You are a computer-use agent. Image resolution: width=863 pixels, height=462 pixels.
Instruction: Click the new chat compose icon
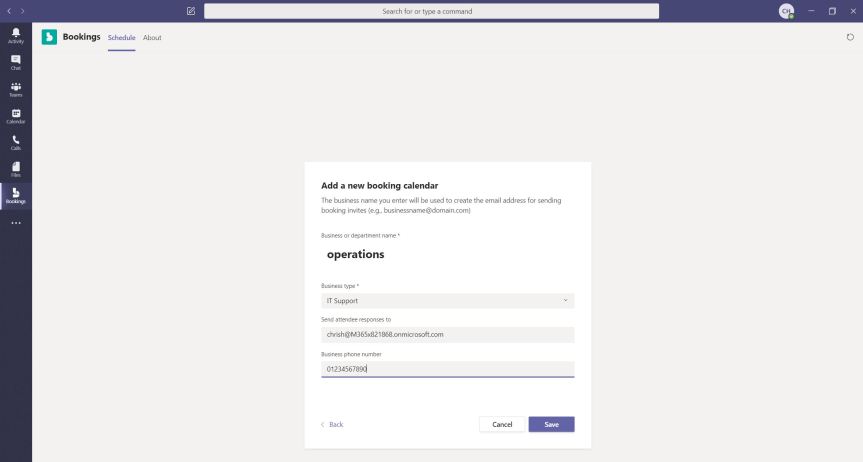click(x=191, y=11)
